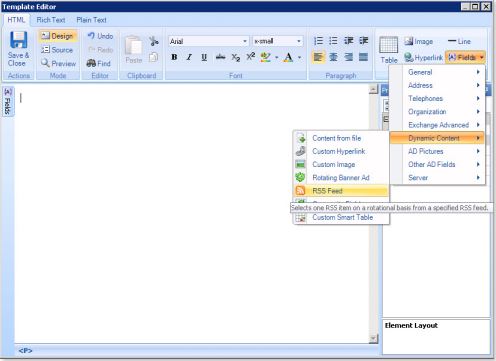This screenshot has width=496, height=361.
Task: Open the Preview mode
Action: click(58, 63)
